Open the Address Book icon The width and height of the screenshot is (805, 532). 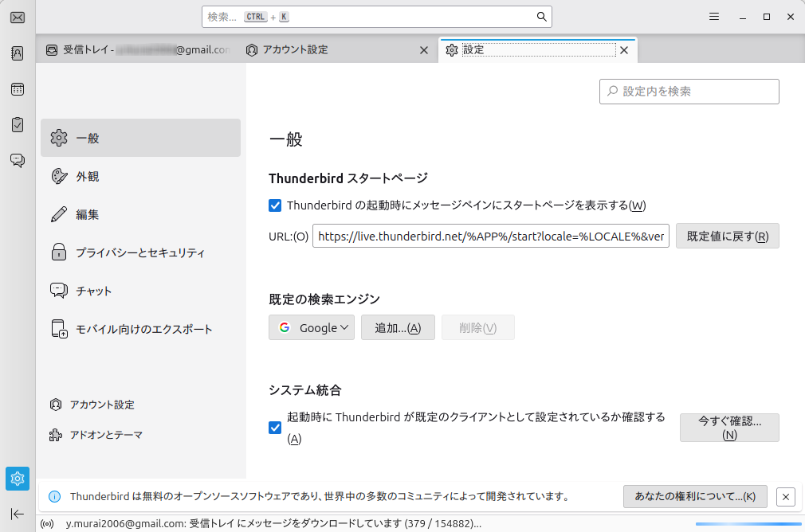click(17, 53)
